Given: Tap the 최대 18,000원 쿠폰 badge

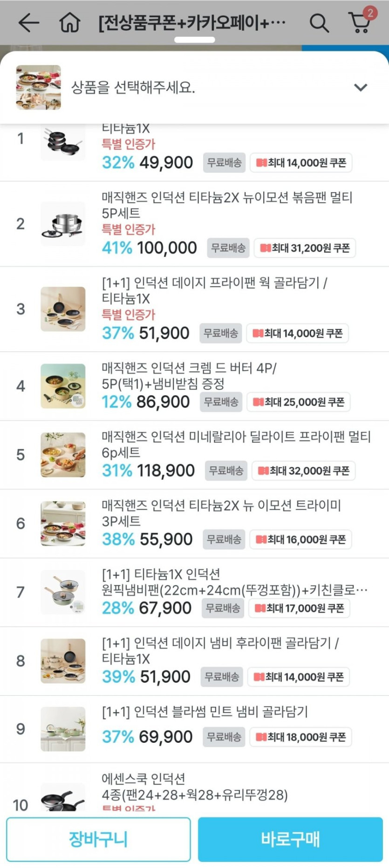Looking at the screenshot, I should (x=300, y=737).
